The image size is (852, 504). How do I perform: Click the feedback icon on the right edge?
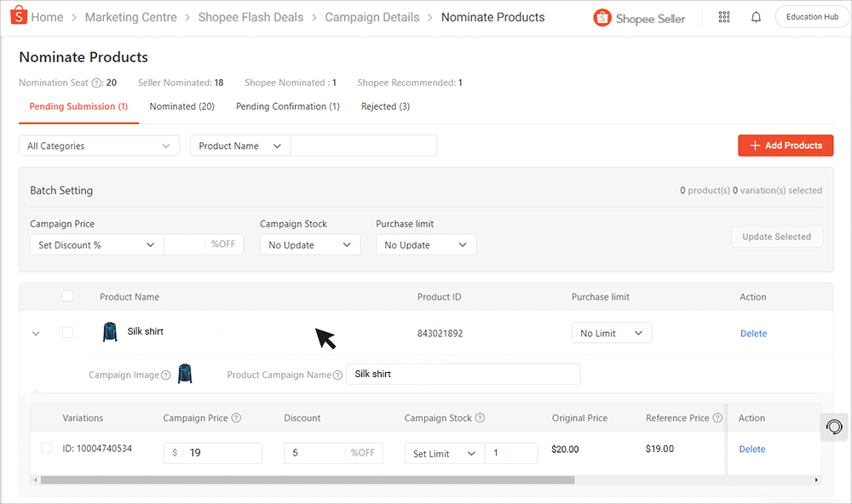(x=834, y=426)
